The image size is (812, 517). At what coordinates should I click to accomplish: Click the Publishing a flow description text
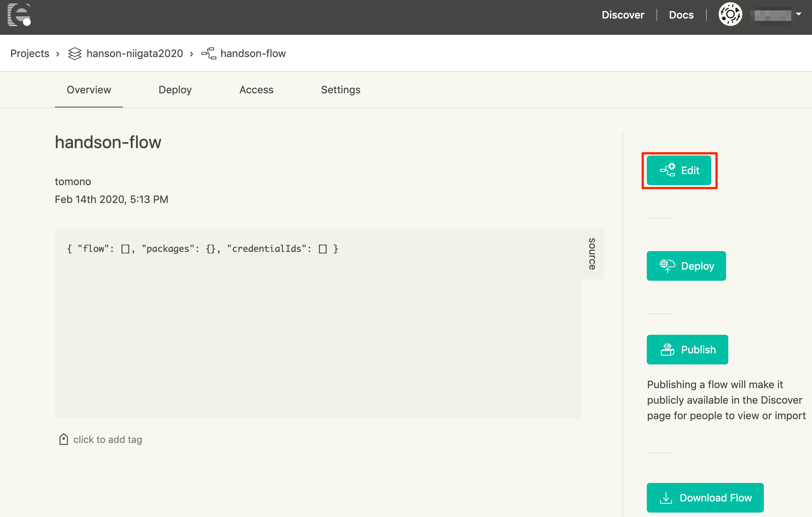[726, 400]
